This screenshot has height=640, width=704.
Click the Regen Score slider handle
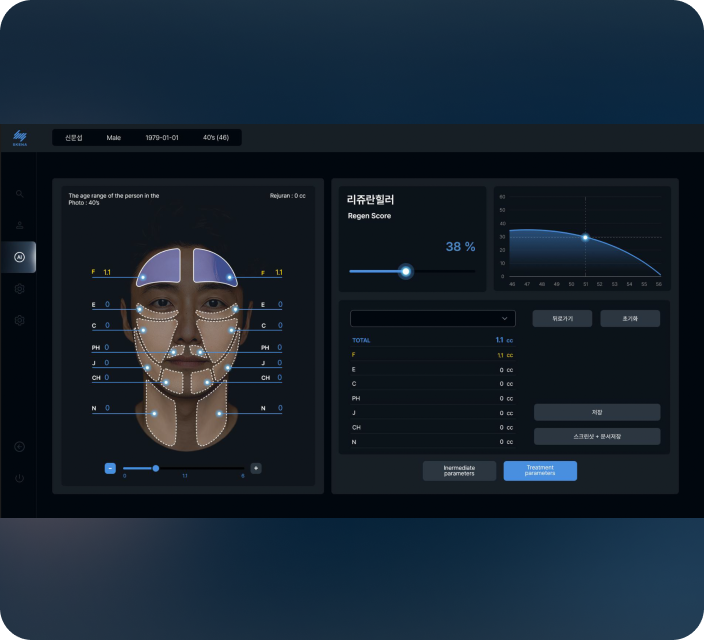tap(406, 271)
